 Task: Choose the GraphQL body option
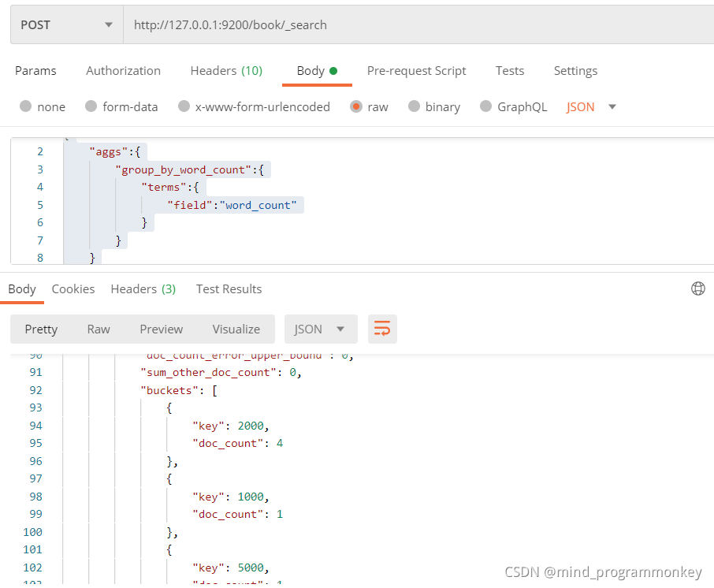(x=486, y=106)
